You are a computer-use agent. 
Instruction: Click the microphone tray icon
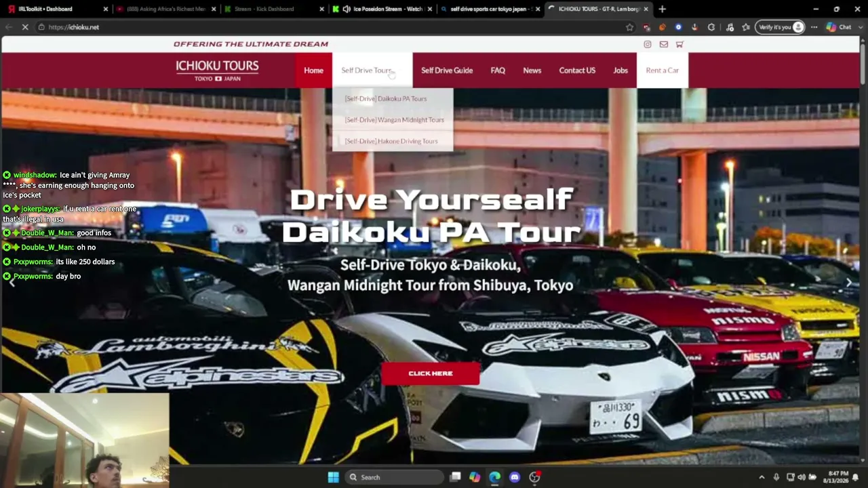[776, 477]
